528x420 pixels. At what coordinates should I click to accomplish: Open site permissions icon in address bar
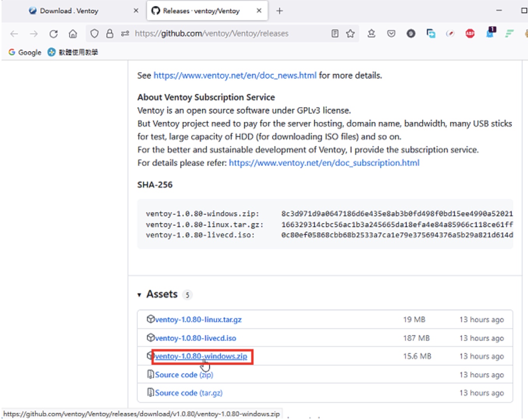click(x=125, y=34)
